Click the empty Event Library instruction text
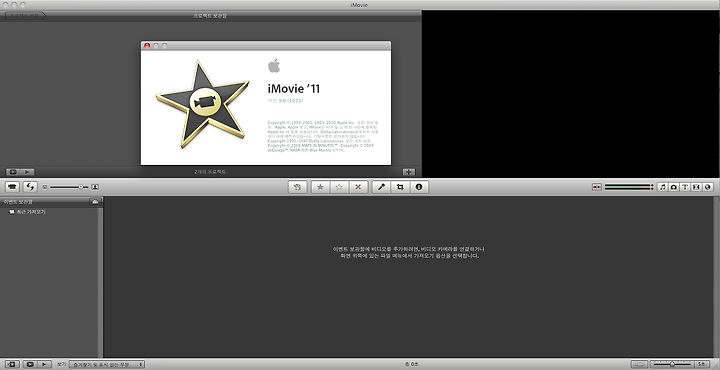 pos(409,252)
